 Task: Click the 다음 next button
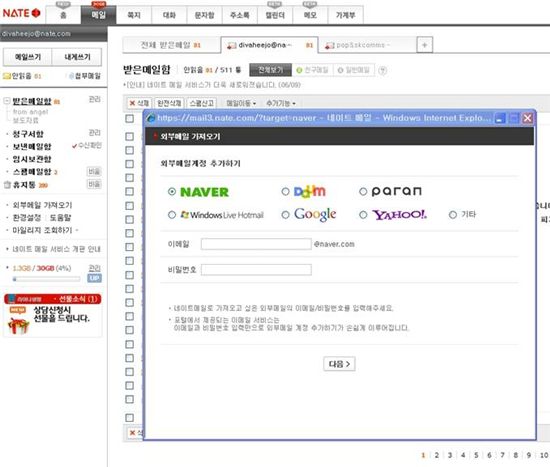[x=339, y=364]
